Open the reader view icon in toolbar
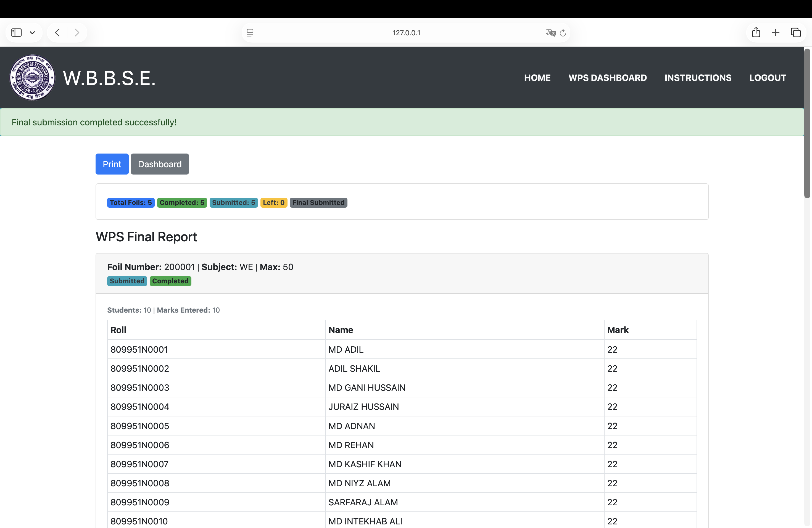 pos(251,32)
